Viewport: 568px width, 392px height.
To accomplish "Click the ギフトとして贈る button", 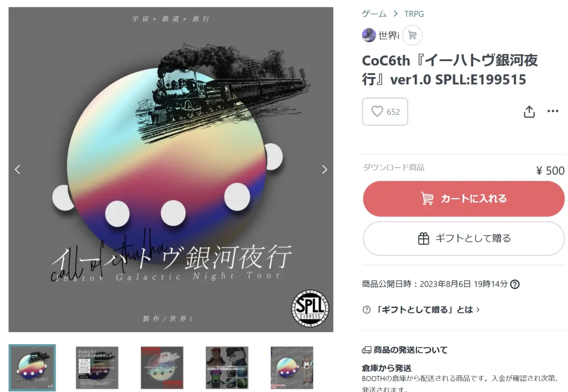I will point(464,238).
